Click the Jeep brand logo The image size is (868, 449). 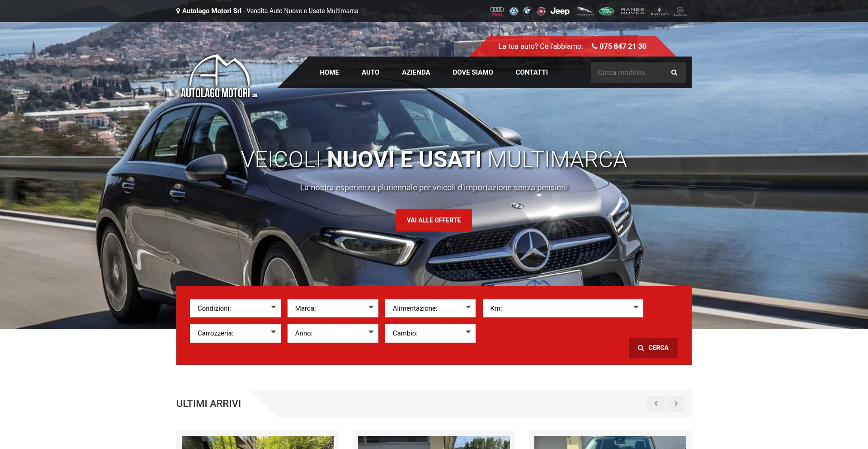pyautogui.click(x=560, y=11)
